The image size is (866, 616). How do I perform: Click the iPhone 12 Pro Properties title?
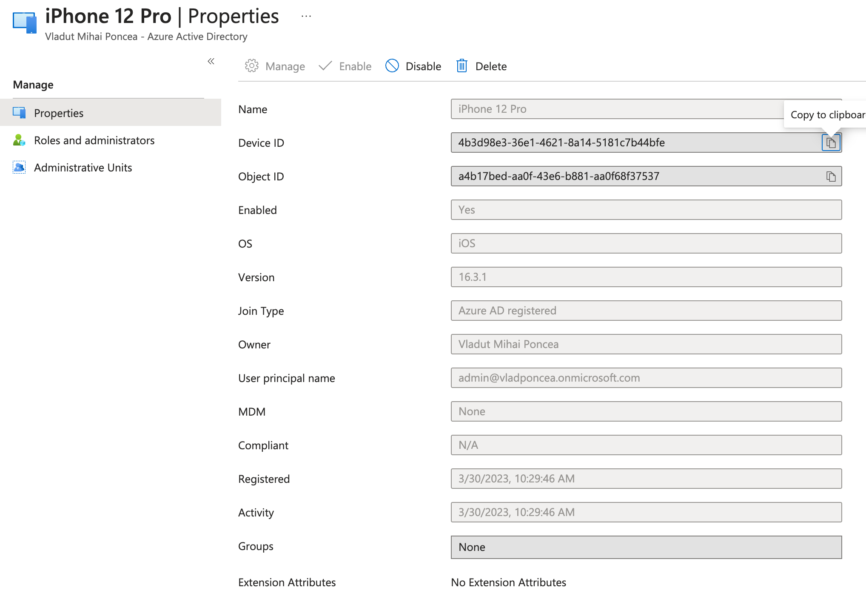tap(162, 16)
